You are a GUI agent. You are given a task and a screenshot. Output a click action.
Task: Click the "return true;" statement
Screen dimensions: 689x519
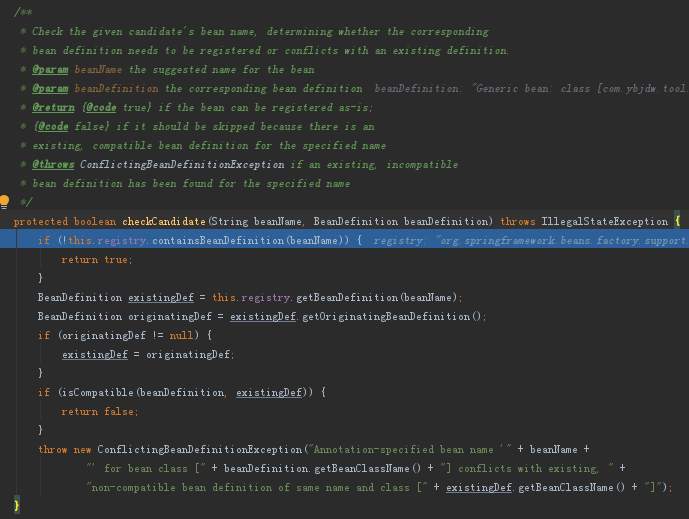pyautogui.click(x=97, y=260)
